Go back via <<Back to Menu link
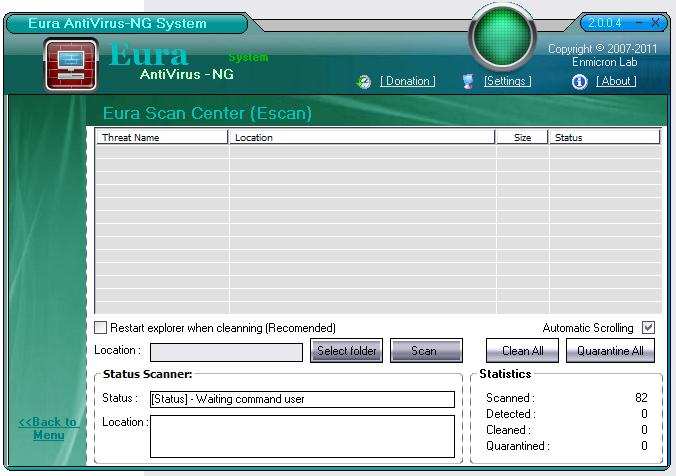The height and width of the screenshot is (476, 676). [x=48, y=428]
